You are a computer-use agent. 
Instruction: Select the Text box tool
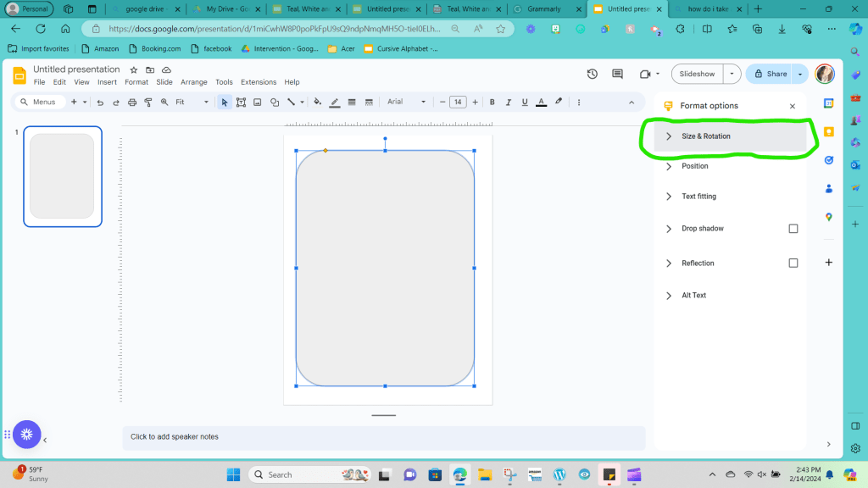click(241, 103)
